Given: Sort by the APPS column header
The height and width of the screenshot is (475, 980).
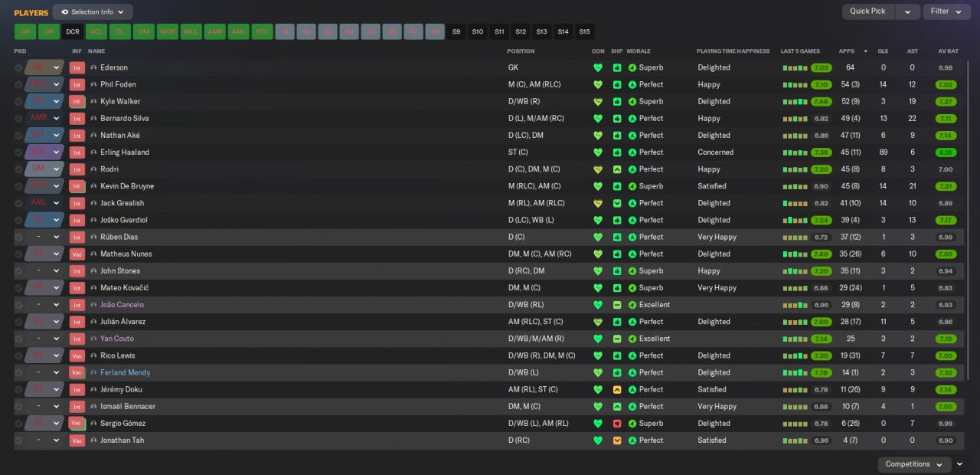Looking at the screenshot, I should [847, 51].
